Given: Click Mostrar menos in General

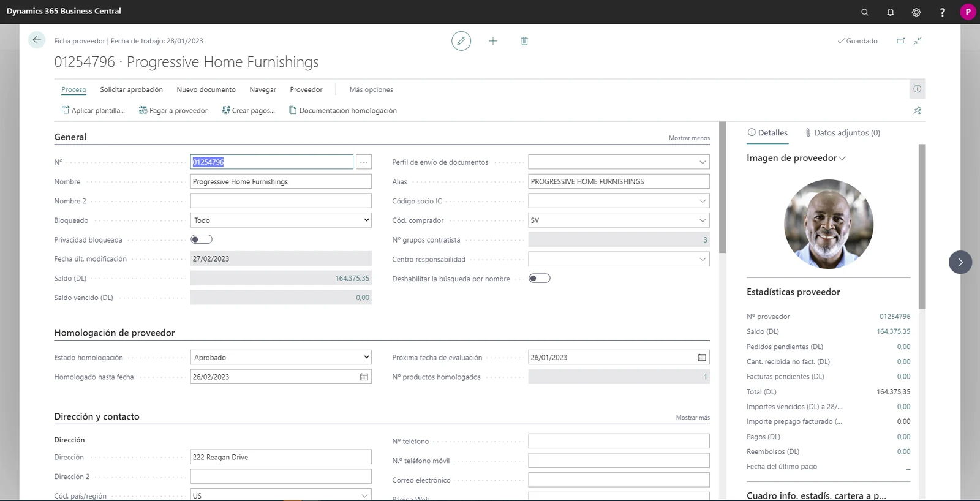Looking at the screenshot, I should click(x=689, y=138).
